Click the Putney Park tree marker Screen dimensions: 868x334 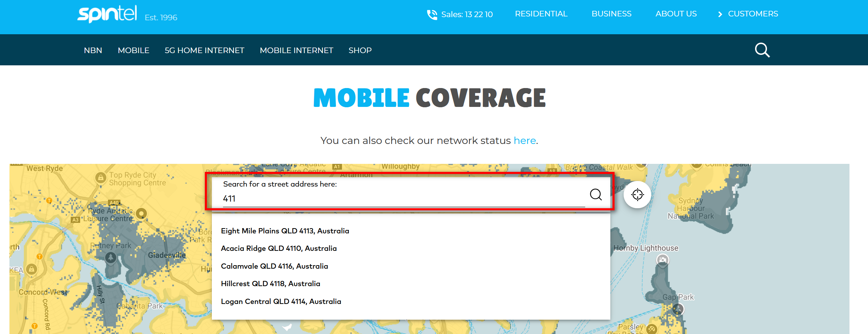111,258
